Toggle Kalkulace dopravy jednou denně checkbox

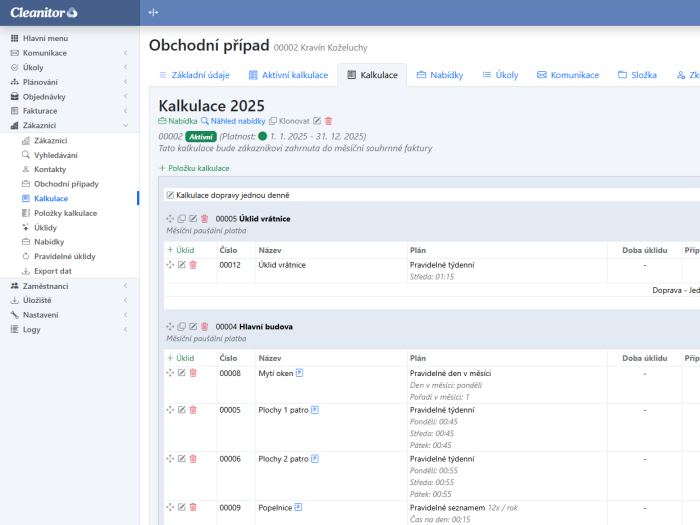170,195
